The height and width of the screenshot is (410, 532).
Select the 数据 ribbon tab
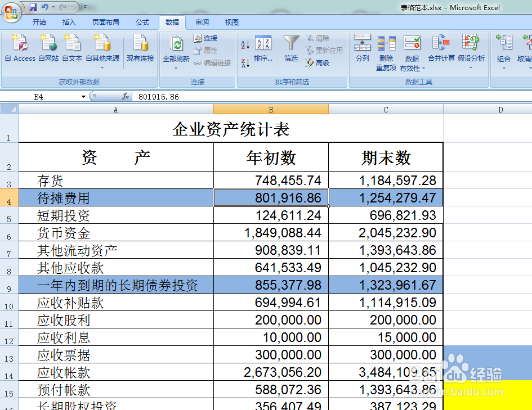point(172,22)
